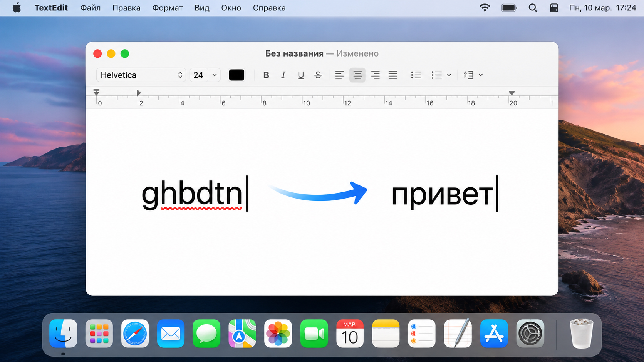Align text to the left

(x=339, y=75)
